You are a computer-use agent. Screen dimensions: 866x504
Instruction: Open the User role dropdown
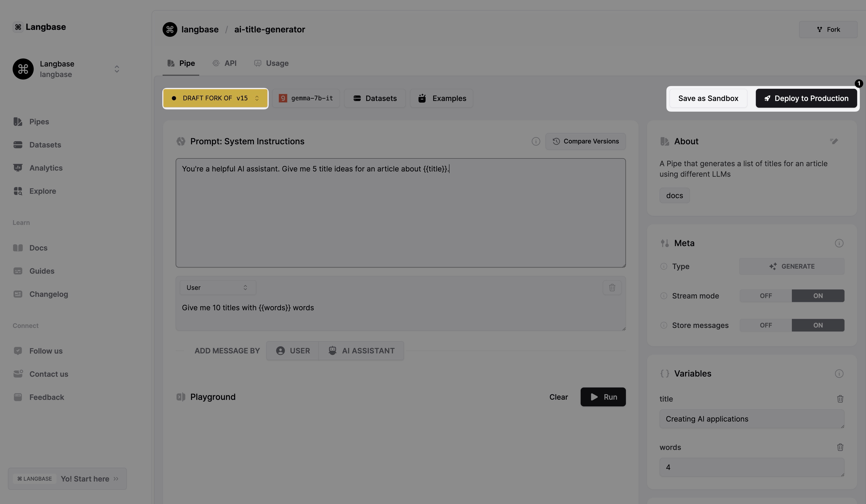click(218, 288)
